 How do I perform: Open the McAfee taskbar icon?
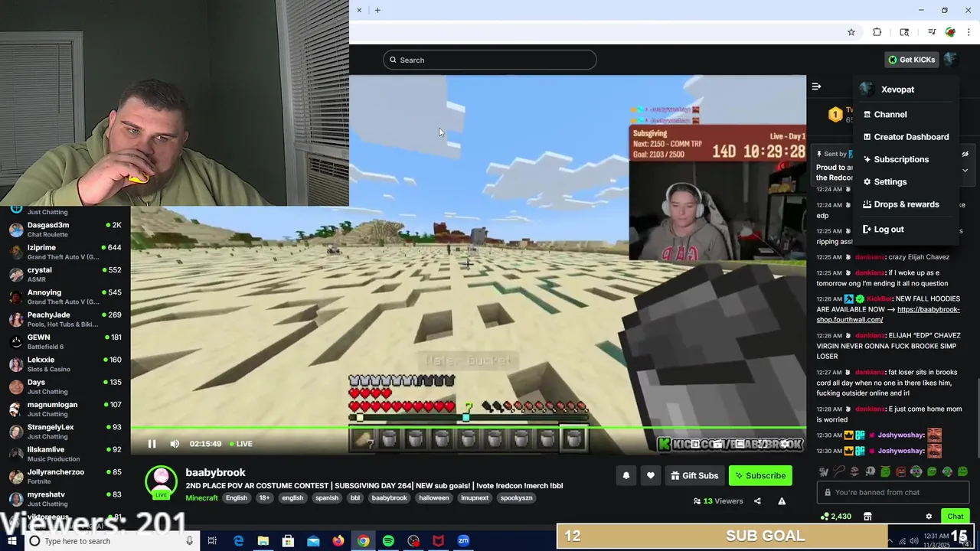pos(438,541)
